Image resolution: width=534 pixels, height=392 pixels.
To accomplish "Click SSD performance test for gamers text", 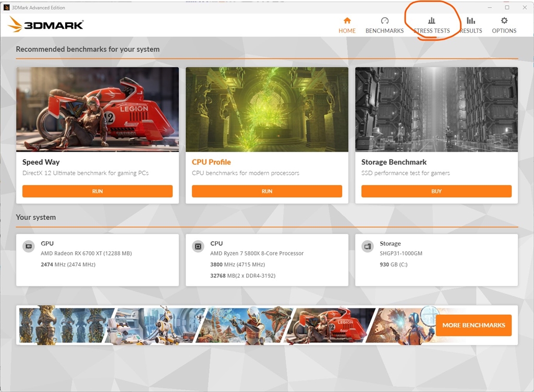I will click(x=406, y=173).
